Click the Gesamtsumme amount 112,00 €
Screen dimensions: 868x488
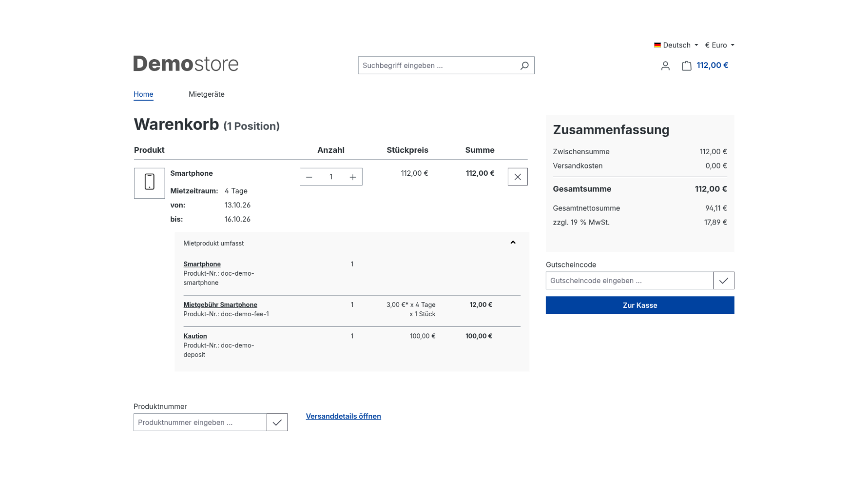pyautogui.click(x=711, y=189)
